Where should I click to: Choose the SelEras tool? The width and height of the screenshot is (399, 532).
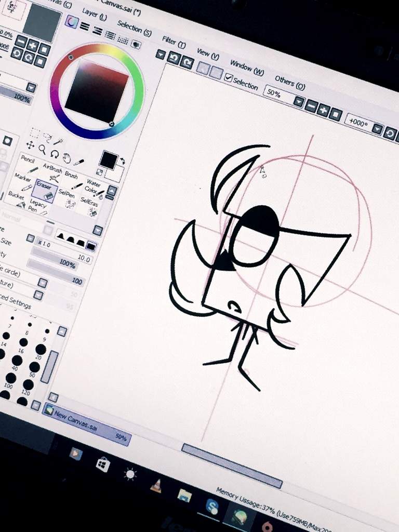[x=89, y=206]
